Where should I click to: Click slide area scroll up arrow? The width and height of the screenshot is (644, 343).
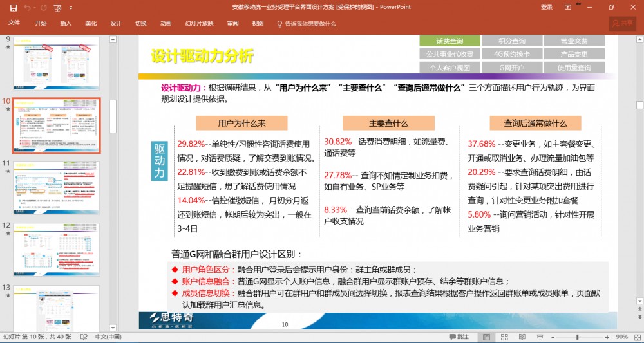pos(640,39)
